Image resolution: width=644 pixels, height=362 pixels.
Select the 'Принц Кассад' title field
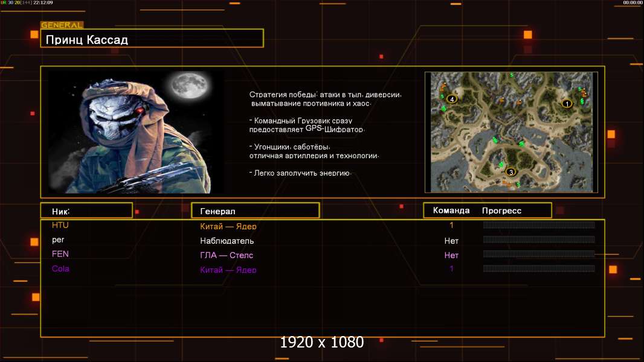(152, 38)
